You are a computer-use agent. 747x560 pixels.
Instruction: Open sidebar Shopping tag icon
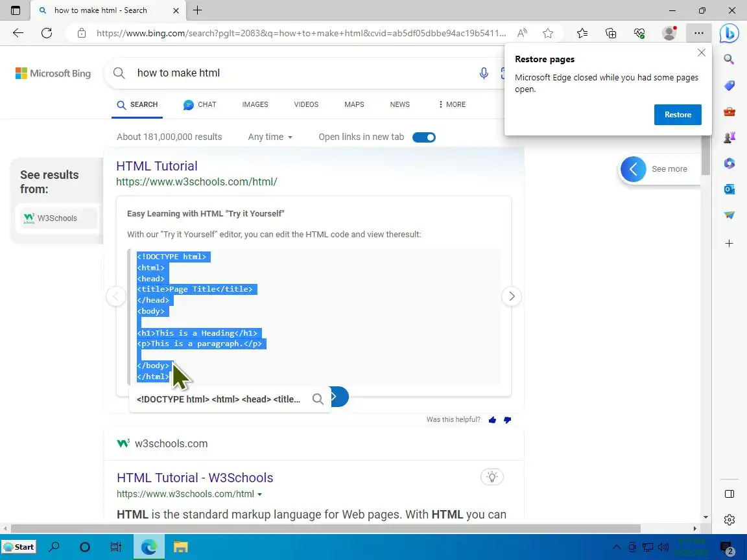pos(729,86)
